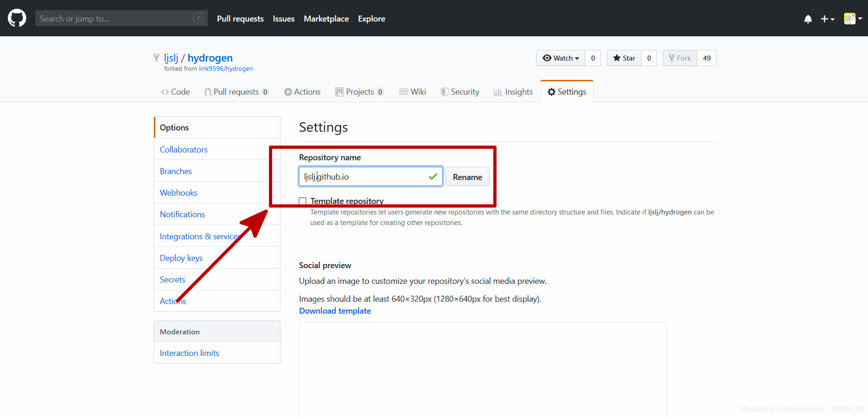Open the notifications bell
The height and width of the screenshot is (417, 868).
click(808, 19)
